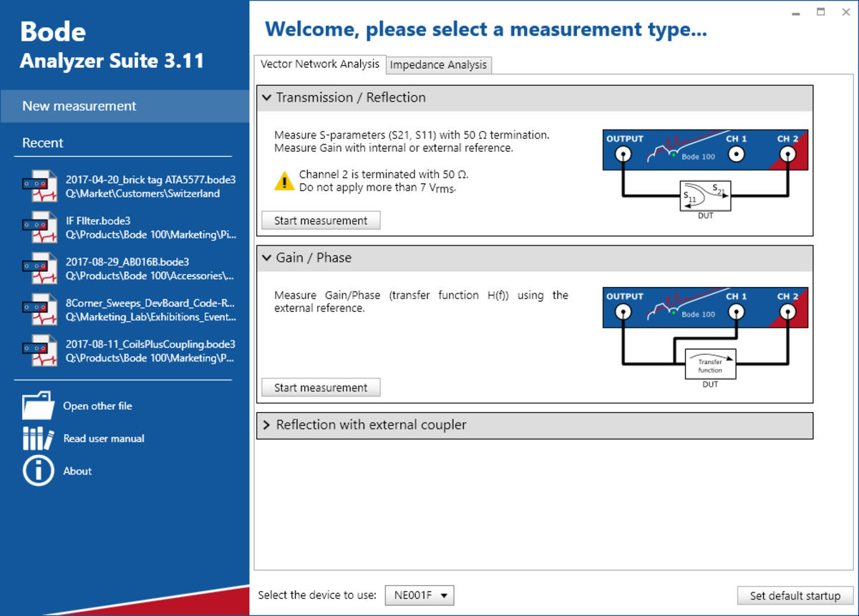This screenshot has height=616, width=859.
Task: Collapse the Transmission / Reflection section
Action: pyautogui.click(x=266, y=98)
